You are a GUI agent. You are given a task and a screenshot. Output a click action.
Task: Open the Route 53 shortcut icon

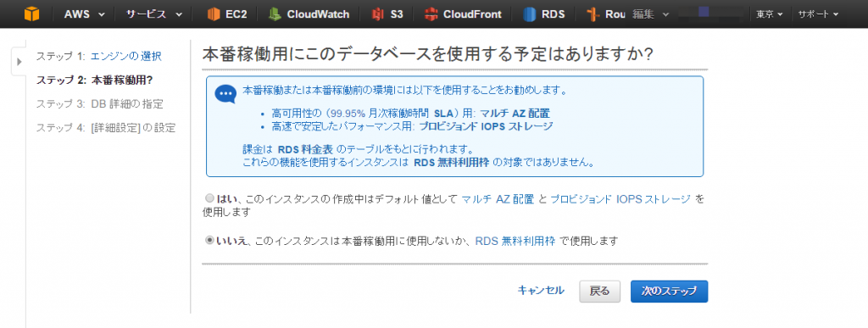[594, 14]
